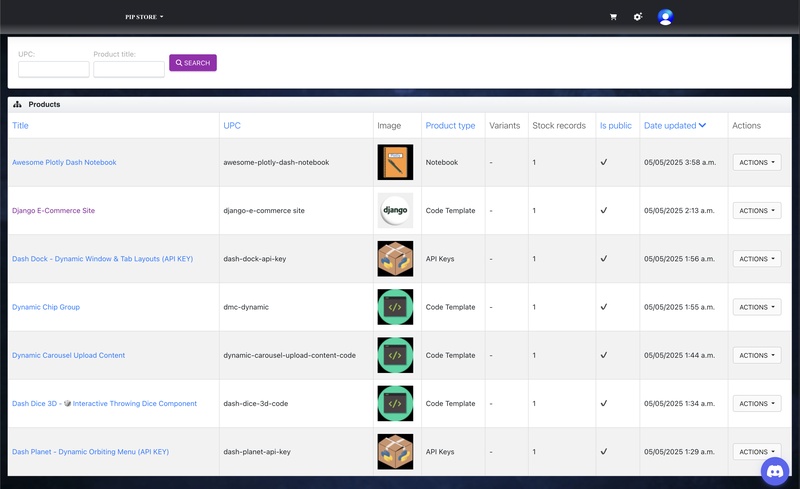Open Actions dropdown for Dash Dice 3D
Viewport: 800px width, 489px height.
click(757, 403)
